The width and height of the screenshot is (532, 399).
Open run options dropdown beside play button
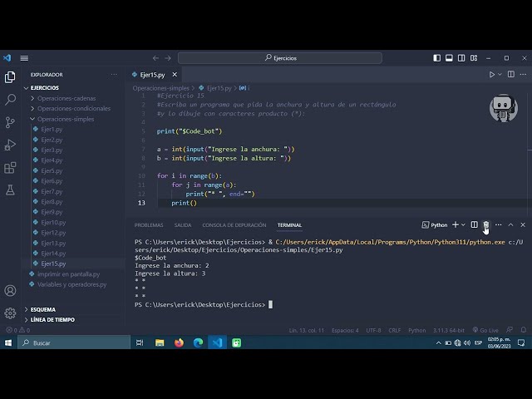pos(500,74)
